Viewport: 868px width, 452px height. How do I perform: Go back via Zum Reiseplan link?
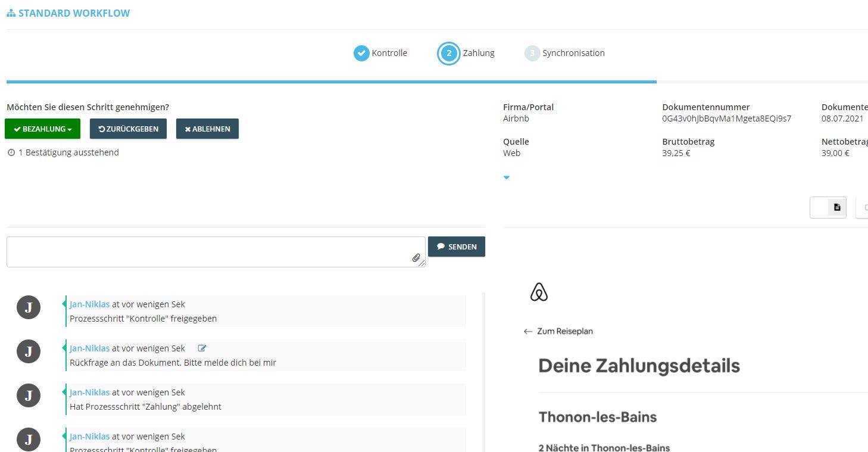click(558, 331)
